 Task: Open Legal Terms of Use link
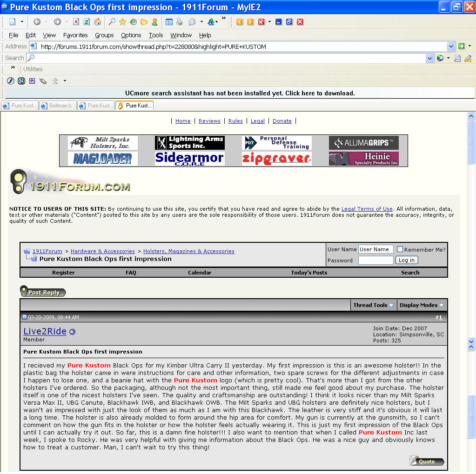pos(367,209)
